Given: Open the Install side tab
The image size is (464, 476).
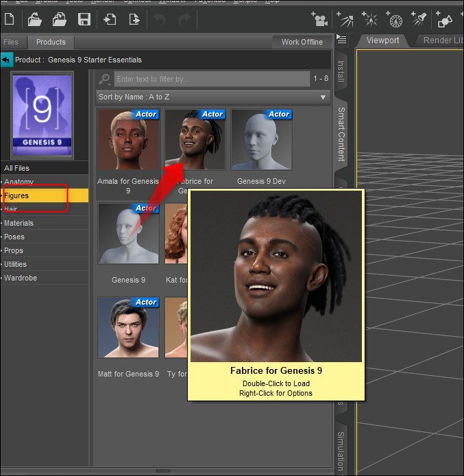Looking at the screenshot, I should tap(341, 71).
